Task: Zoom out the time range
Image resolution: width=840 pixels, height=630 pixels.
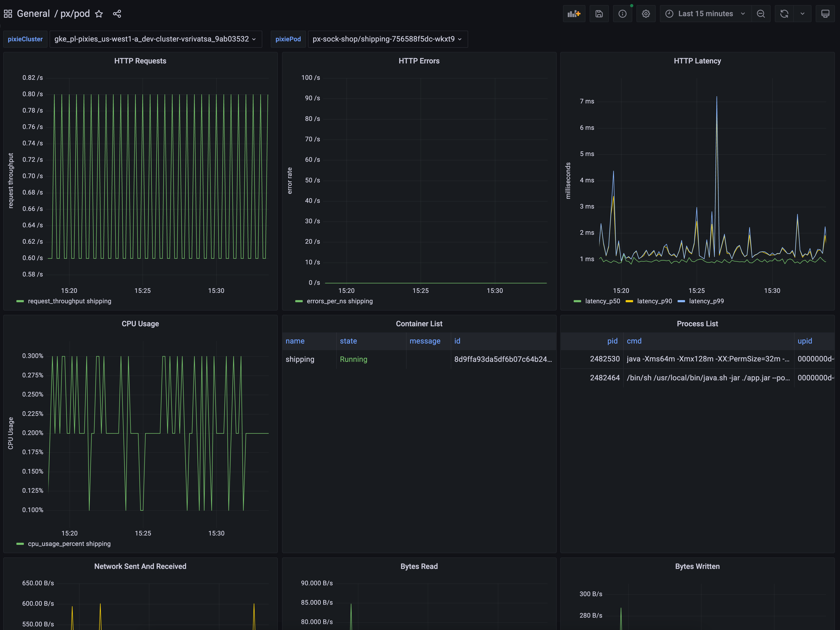Action: click(761, 14)
